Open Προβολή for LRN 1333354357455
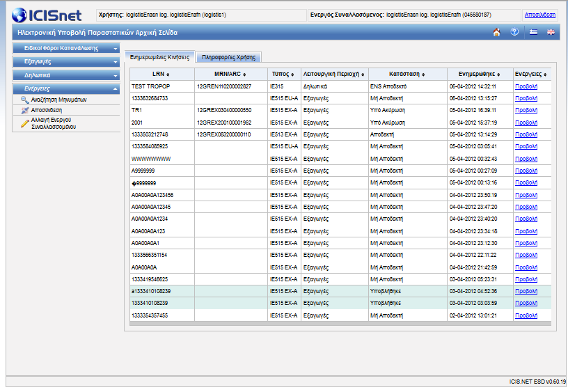The height and width of the screenshot is (392, 568). 526,315
